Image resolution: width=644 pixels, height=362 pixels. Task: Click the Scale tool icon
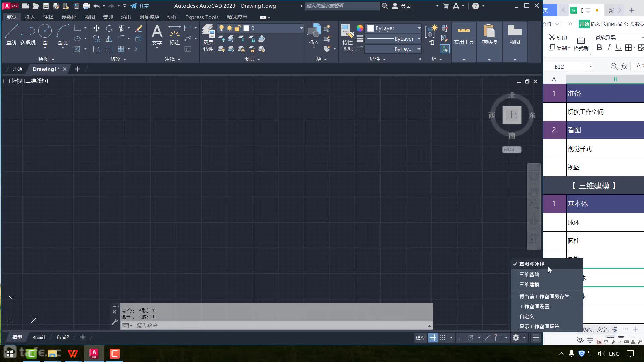(x=109, y=49)
